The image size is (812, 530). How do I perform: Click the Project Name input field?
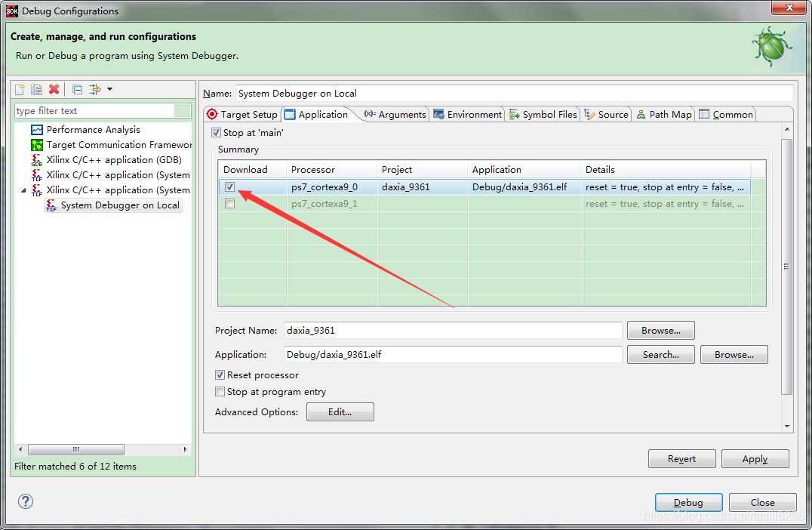453,331
